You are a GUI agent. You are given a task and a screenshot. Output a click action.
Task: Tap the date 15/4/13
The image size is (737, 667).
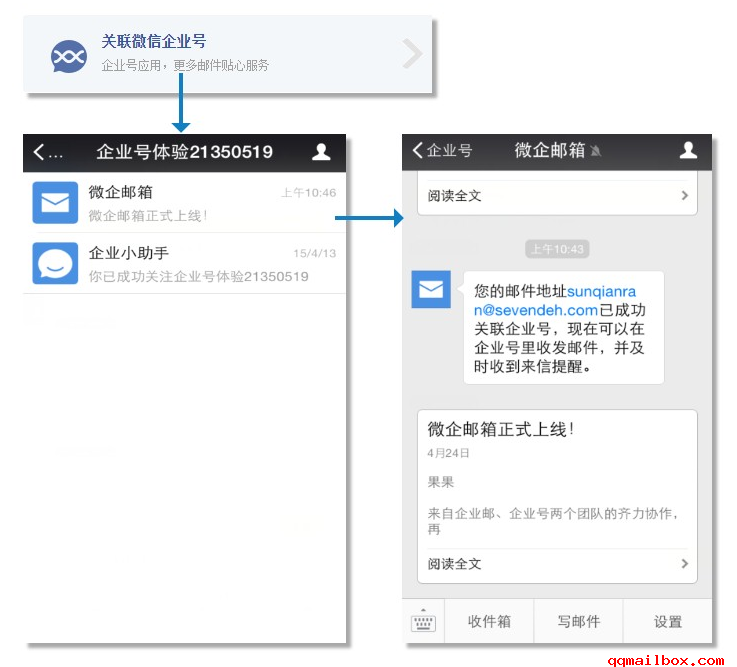tap(314, 253)
